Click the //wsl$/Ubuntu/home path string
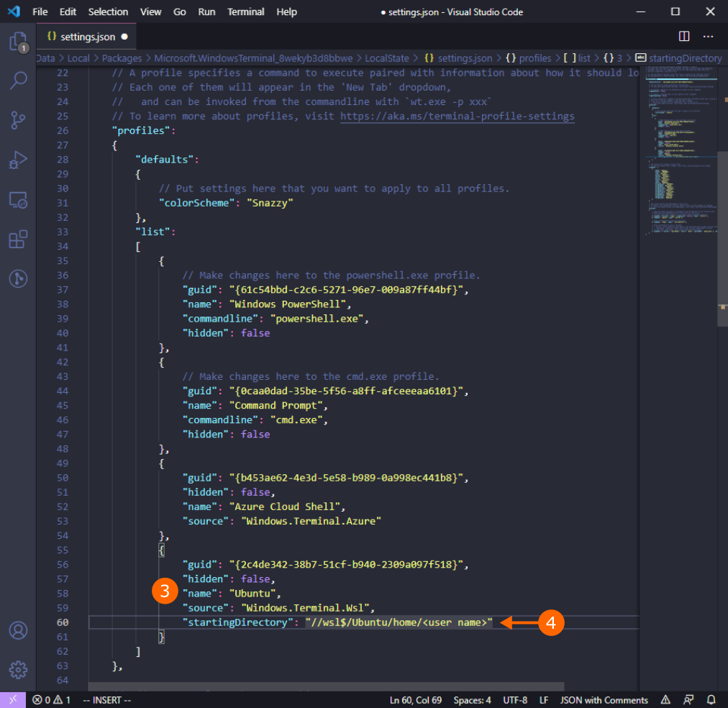Screen dimensions: 728x708 tap(399, 622)
